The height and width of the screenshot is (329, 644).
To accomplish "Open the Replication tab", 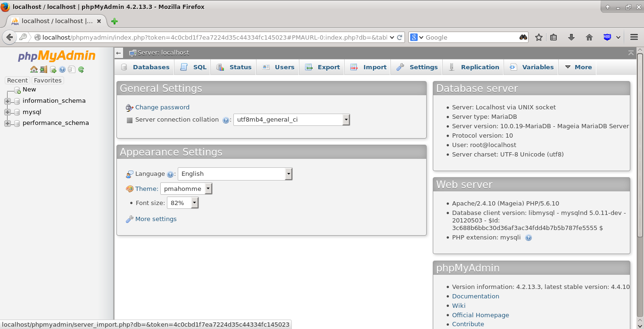I will tap(473, 67).
